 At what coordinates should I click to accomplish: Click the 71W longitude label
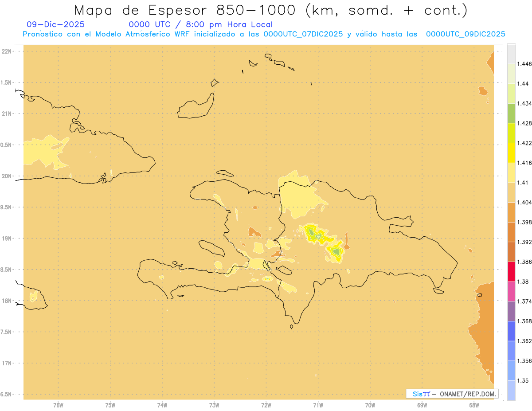pos(318,405)
